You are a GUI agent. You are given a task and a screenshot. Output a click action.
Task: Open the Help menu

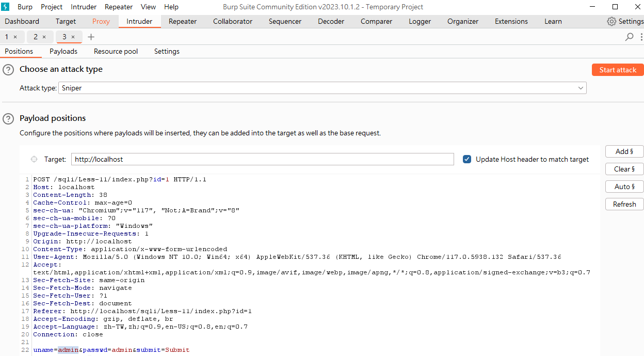(171, 7)
